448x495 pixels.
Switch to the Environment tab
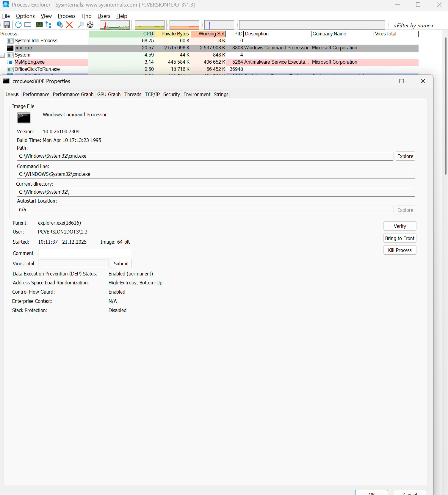[x=197, y=94]
